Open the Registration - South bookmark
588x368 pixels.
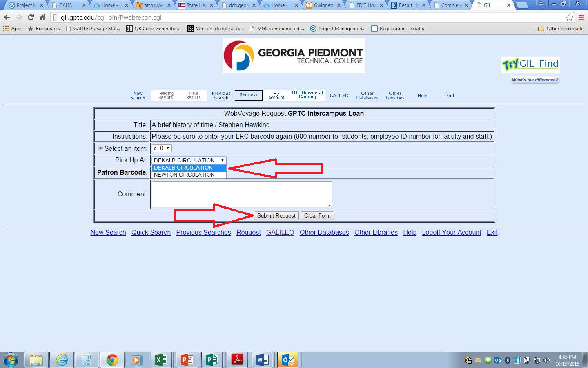[x=399, y=29]
